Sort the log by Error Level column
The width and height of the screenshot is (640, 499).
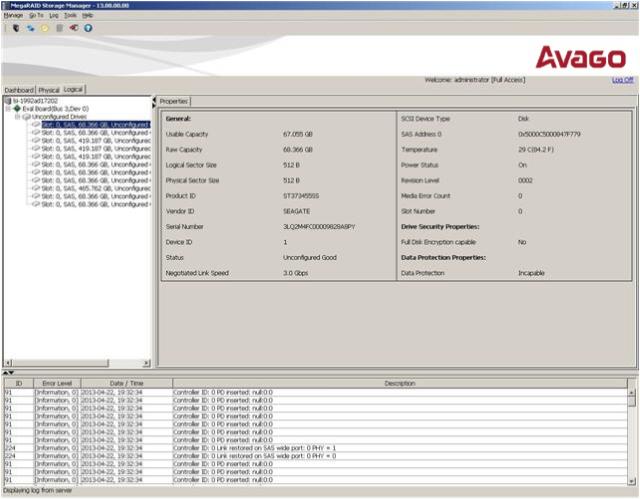click(x=56, y=383)
